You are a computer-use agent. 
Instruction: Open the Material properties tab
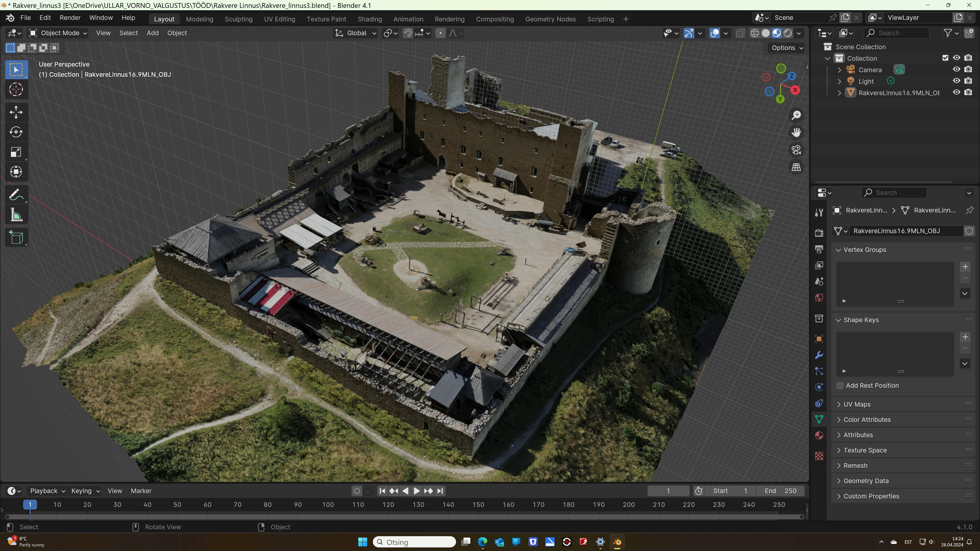tap(819, 435)
